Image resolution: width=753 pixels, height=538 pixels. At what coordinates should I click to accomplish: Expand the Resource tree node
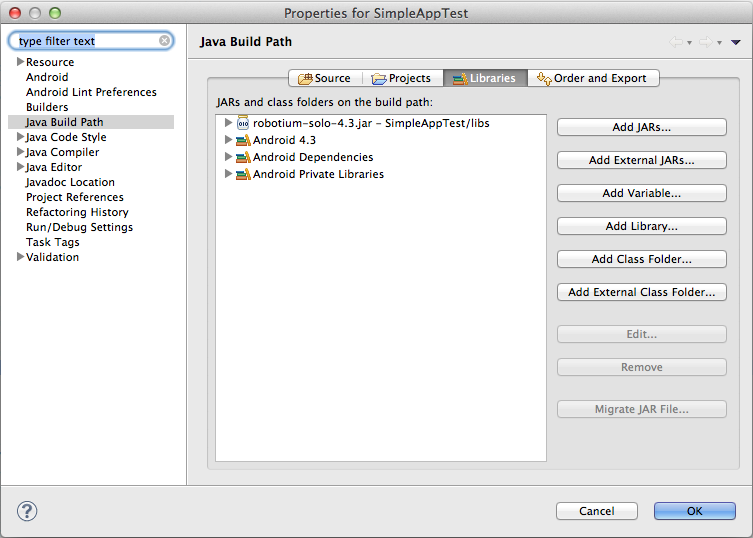coord(20,62)
